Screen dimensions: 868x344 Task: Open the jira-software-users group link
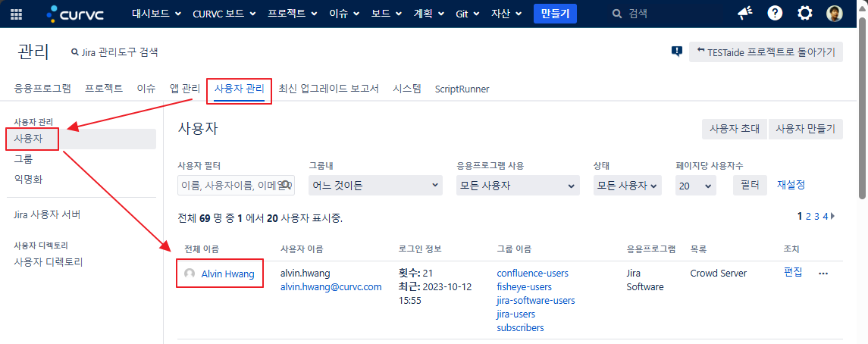tap(536, 300)
